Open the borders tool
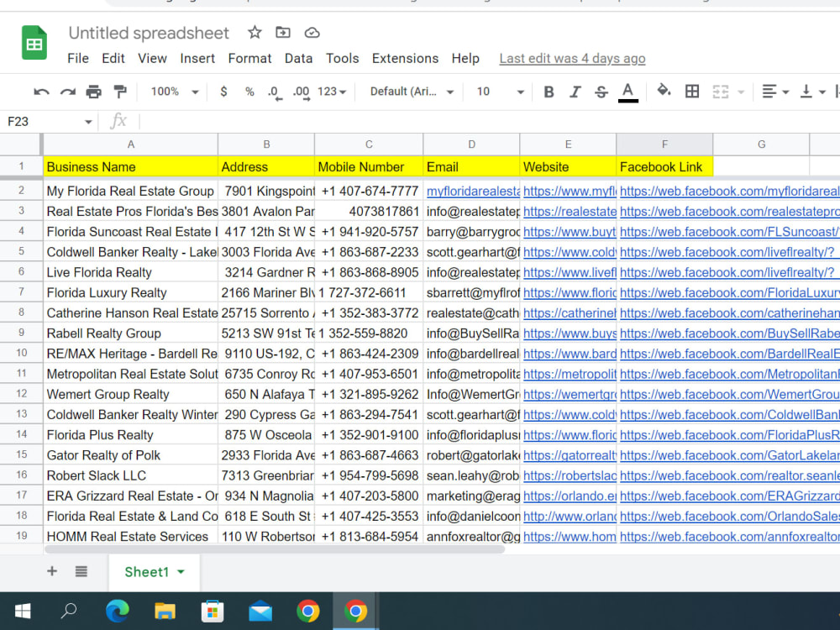Image resolution: width=840 pixels, height=630 pixels. click(x=692, y=92)
